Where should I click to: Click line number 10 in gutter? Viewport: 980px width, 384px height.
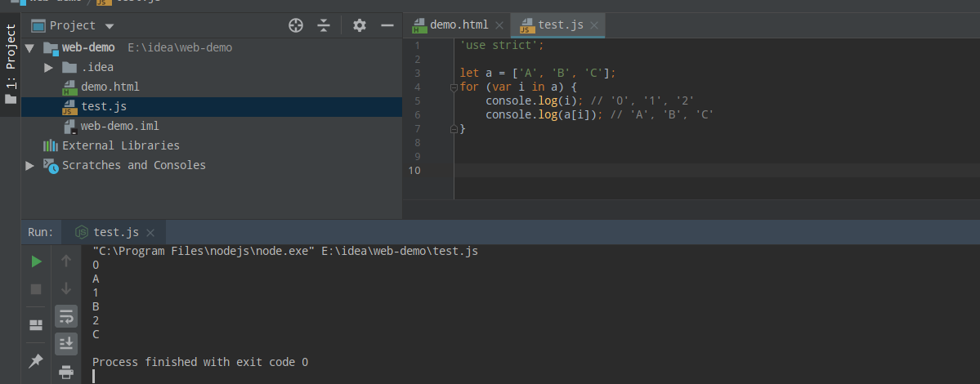pos(414,171)
